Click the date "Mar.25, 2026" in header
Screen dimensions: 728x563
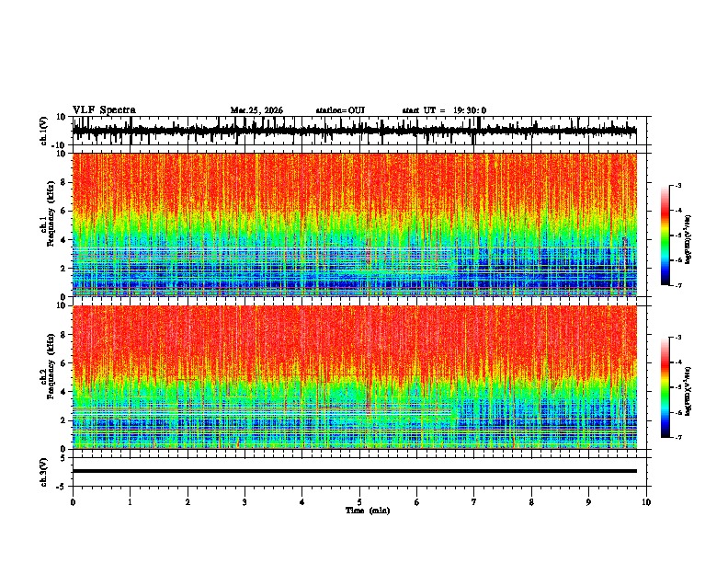click(x=256, y=110)
